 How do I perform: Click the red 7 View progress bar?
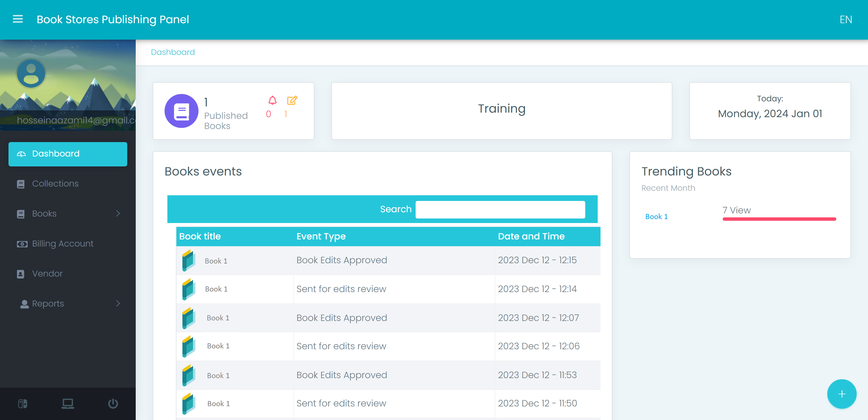(779, 219)
